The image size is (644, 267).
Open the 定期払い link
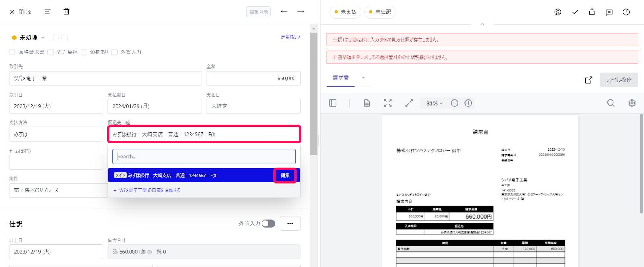pyautogui.click(x=290, y=37)
